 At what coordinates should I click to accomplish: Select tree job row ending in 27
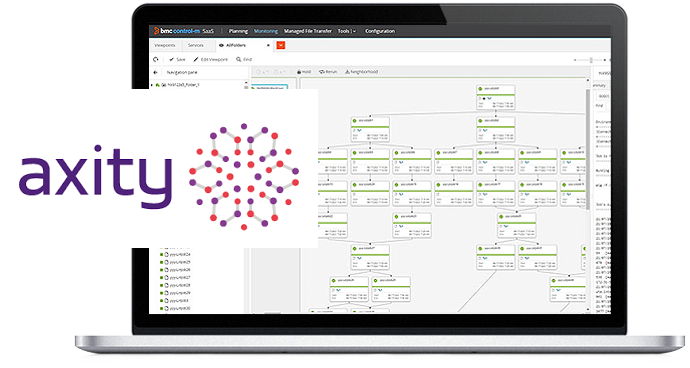[176, 278]
